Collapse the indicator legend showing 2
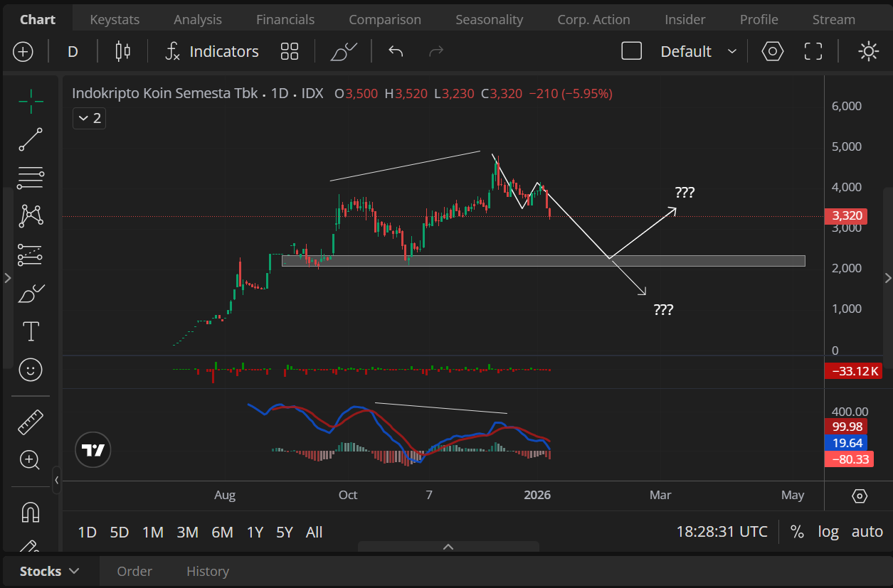 [x=90, y=118]
